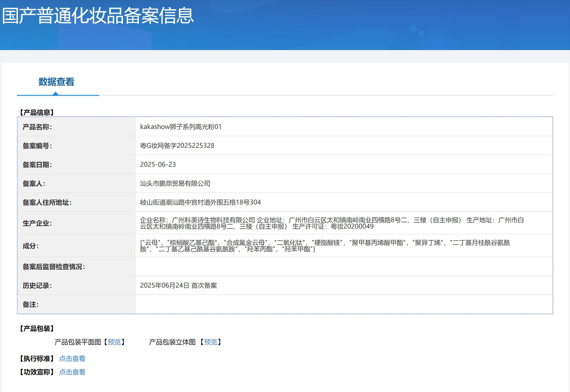This screenshot has width=570, height=392.
Task: Click manufacturer 广州科美诗生物科技有限公司 text
Action: (213, 220)
